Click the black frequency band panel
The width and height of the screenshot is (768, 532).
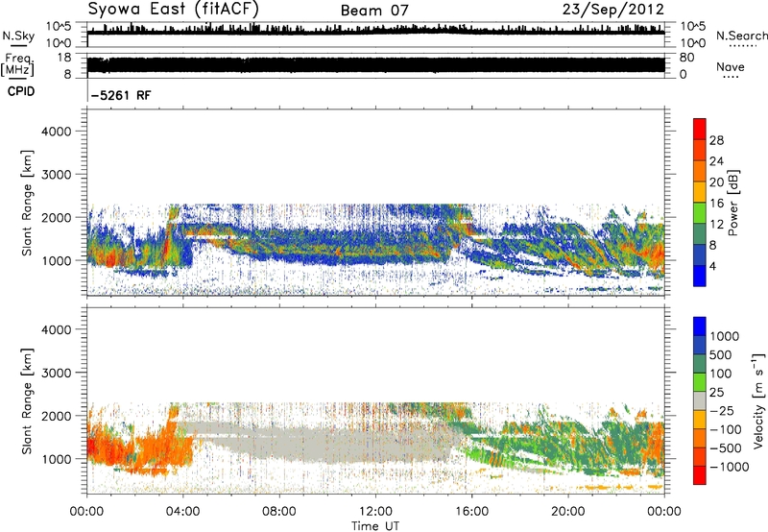pyautogui.click(x=375, y=65)
